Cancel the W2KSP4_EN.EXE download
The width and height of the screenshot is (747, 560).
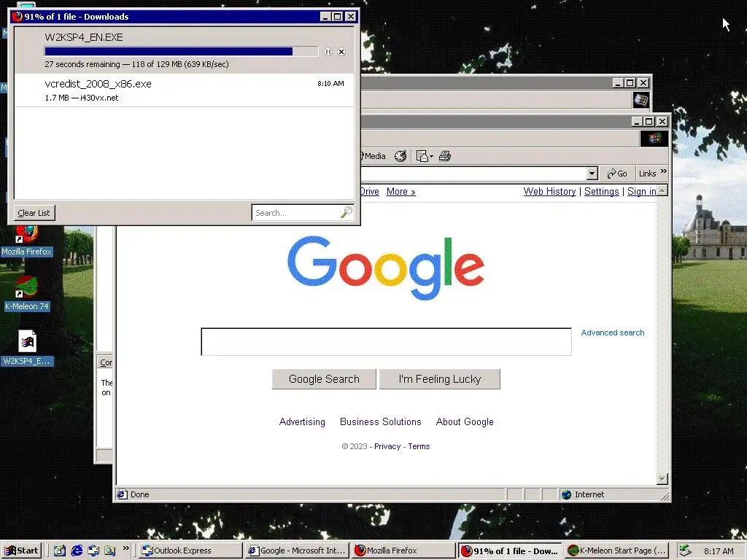point(341,52)
